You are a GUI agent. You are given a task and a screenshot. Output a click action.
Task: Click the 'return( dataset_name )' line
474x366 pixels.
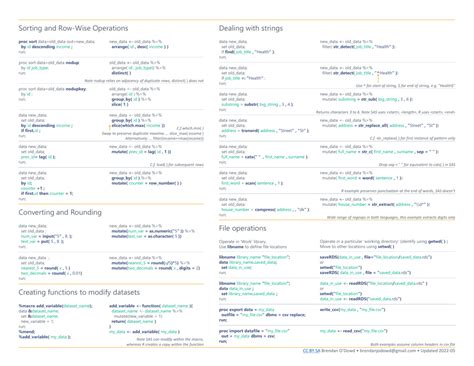(x=134, y=322)
